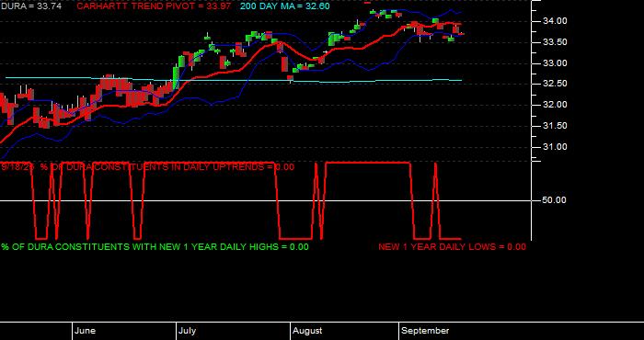This screenshot has width=644, height=340.
Task: Click the new 1 year daily highs label
Action: click(155, 247)
